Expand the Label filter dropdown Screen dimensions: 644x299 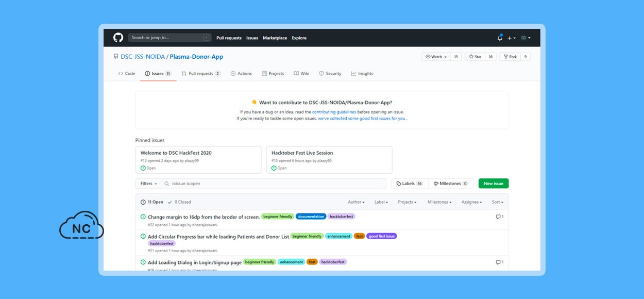coord(381,202)
